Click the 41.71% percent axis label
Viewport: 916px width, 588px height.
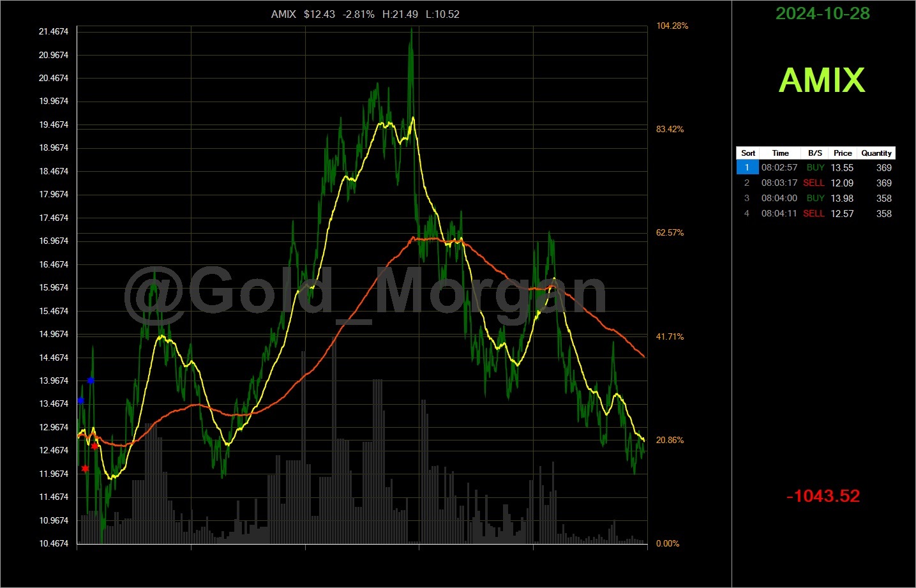(x=670, y=336)
